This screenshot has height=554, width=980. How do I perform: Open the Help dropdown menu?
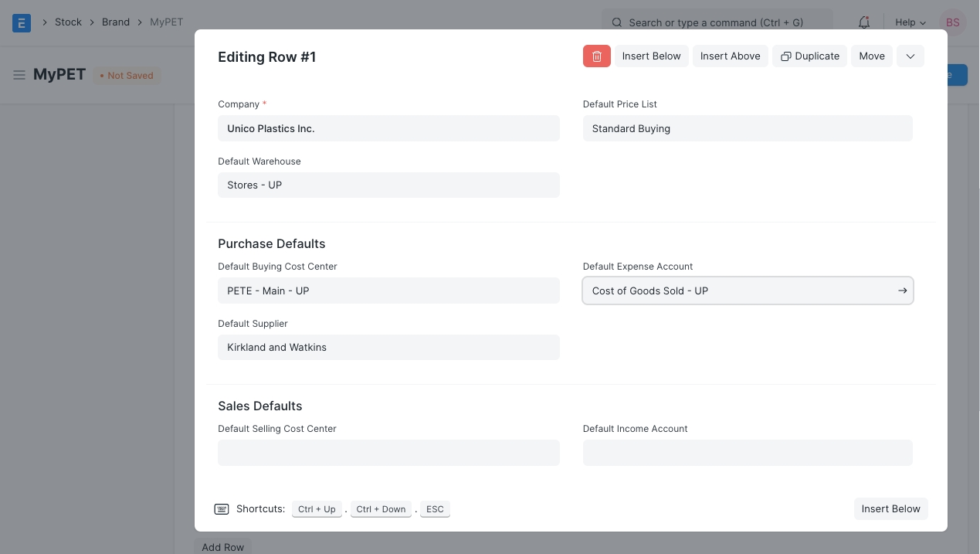[910, 22]
